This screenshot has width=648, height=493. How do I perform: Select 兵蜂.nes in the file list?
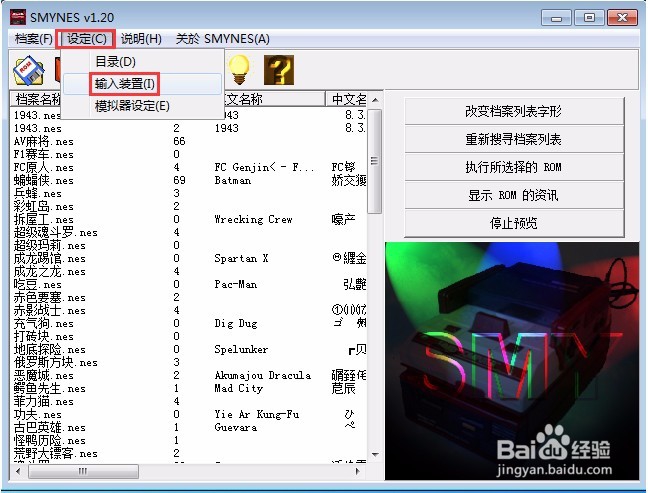(38, 193)
